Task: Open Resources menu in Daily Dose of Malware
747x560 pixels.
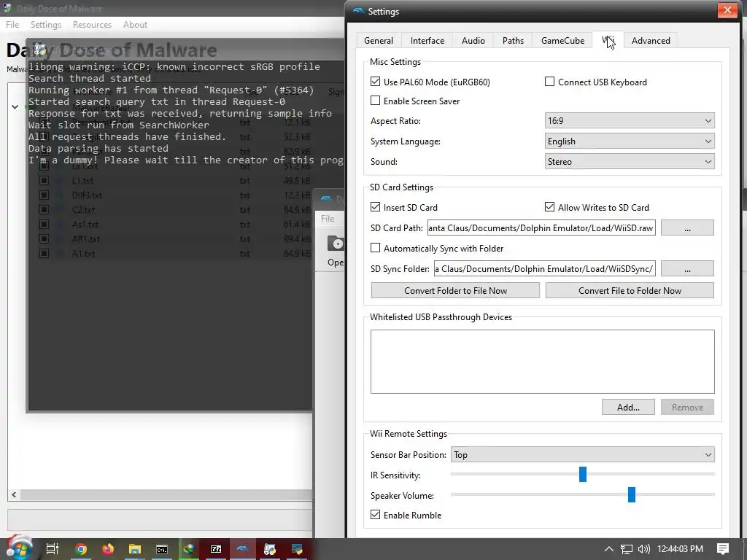Action: [x=92, y=24]
